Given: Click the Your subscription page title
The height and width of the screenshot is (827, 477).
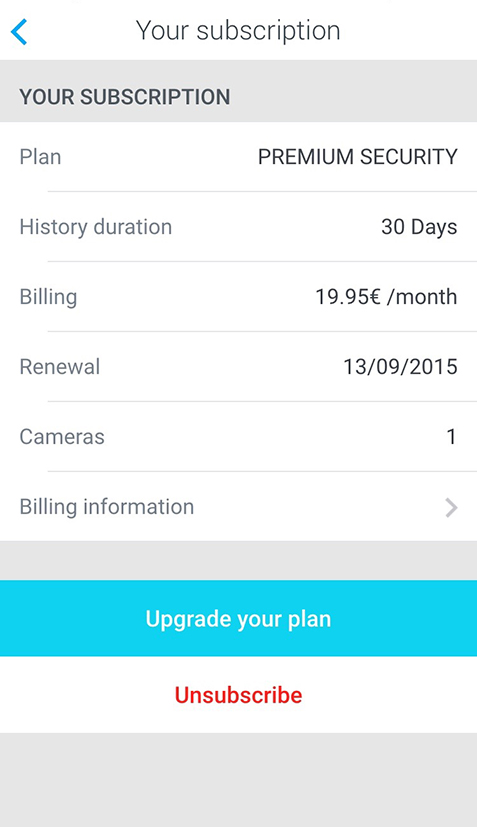Looking at the screenshot, I should [238, 31].
